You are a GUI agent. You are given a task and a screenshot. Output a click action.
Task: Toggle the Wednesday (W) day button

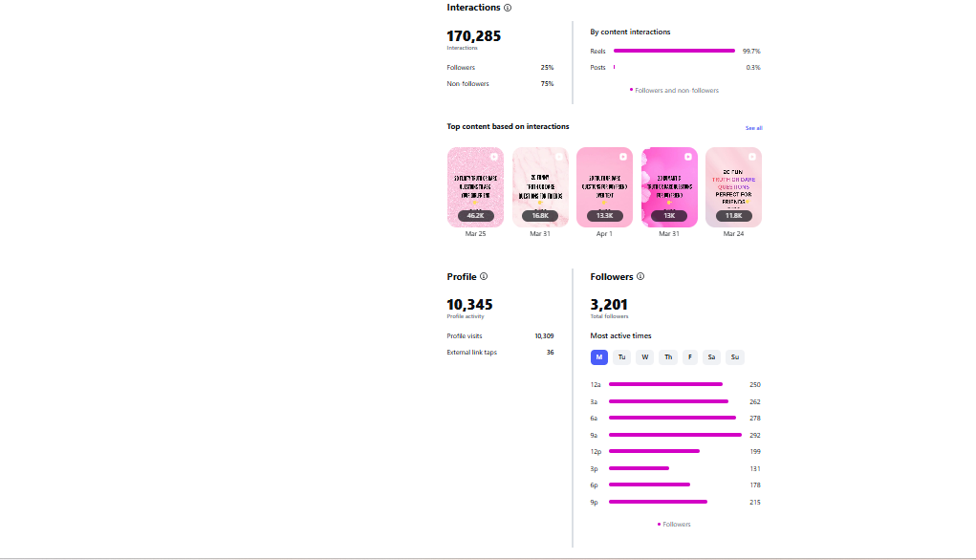click(645, 357)
